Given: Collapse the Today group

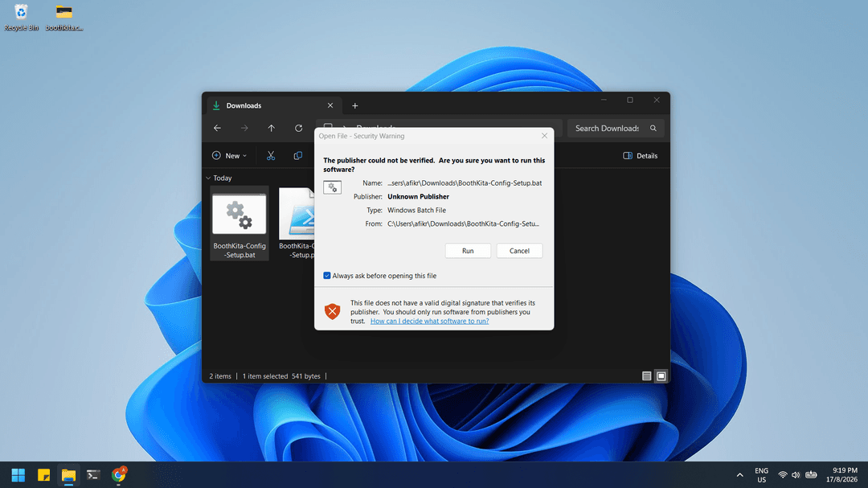Looking at the screenshot, I should pos(208,178).
